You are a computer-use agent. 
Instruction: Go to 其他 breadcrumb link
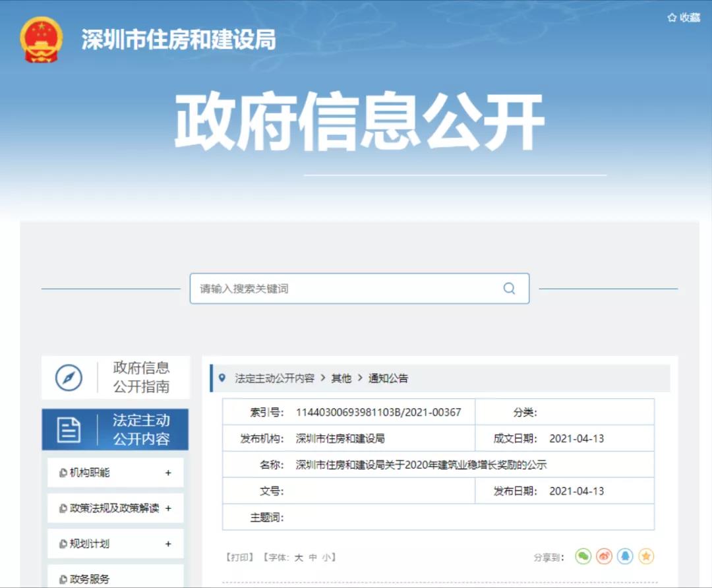click(341, 378)
